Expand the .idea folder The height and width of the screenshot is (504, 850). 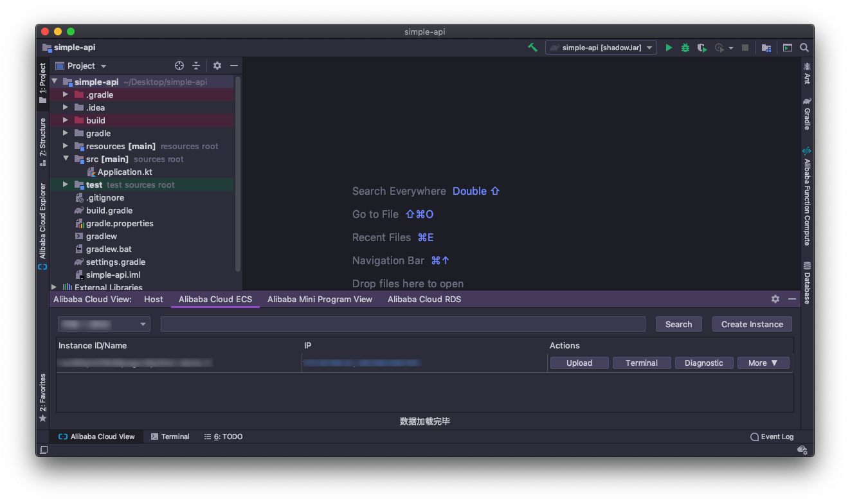(x=66, y=107)
